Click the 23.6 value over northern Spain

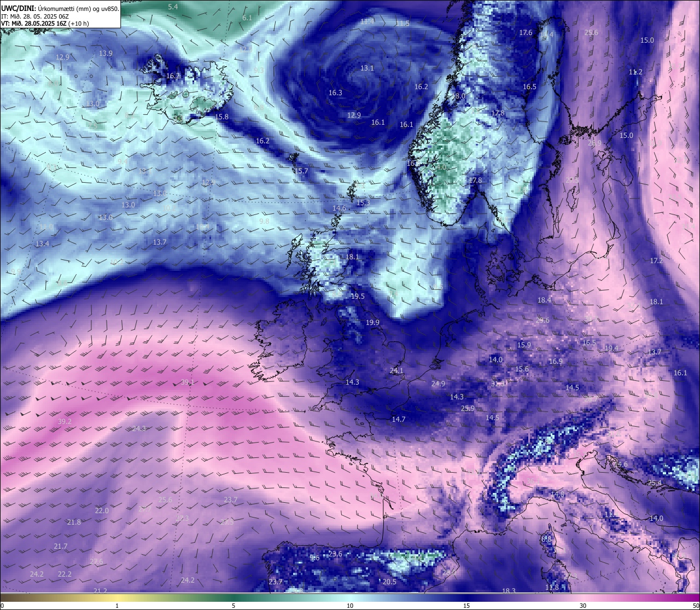(x=335, y=554)
